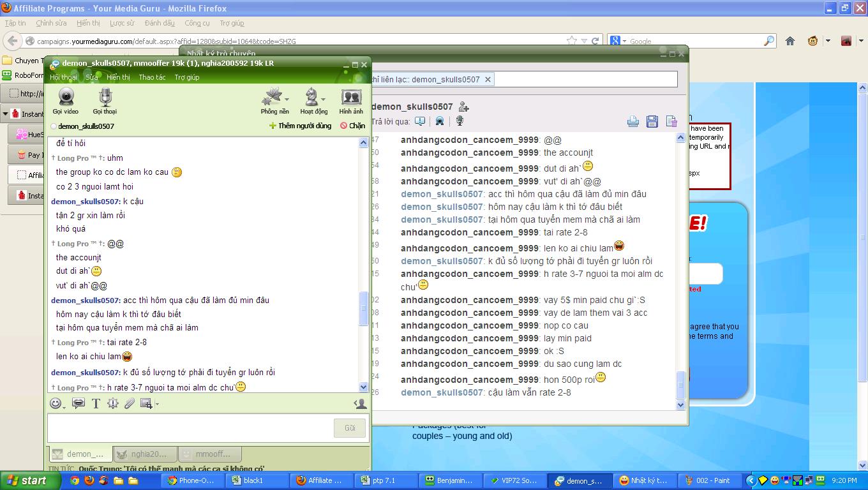Switch to ptp 7.1 in taskbar
868x490 pixels.
click(x=386, y=480)
